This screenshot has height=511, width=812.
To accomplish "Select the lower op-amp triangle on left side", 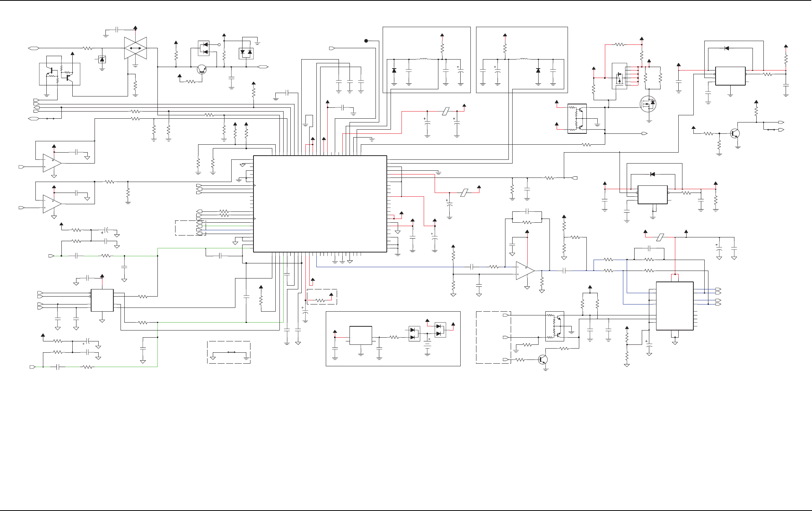I will (52, 204).
